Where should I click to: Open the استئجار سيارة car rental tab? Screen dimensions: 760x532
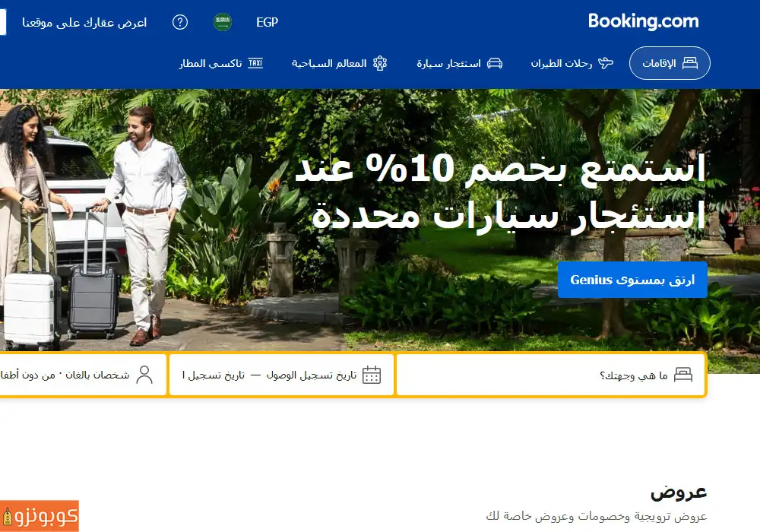tap(460, 63)
